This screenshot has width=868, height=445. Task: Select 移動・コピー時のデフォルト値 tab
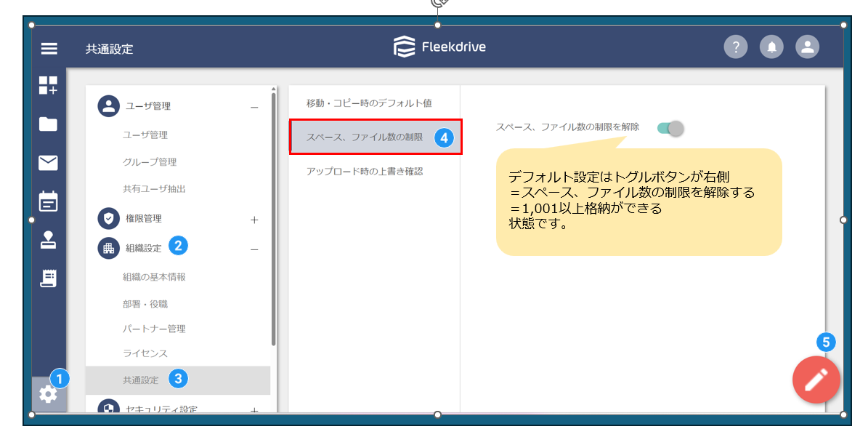[369, 103]
